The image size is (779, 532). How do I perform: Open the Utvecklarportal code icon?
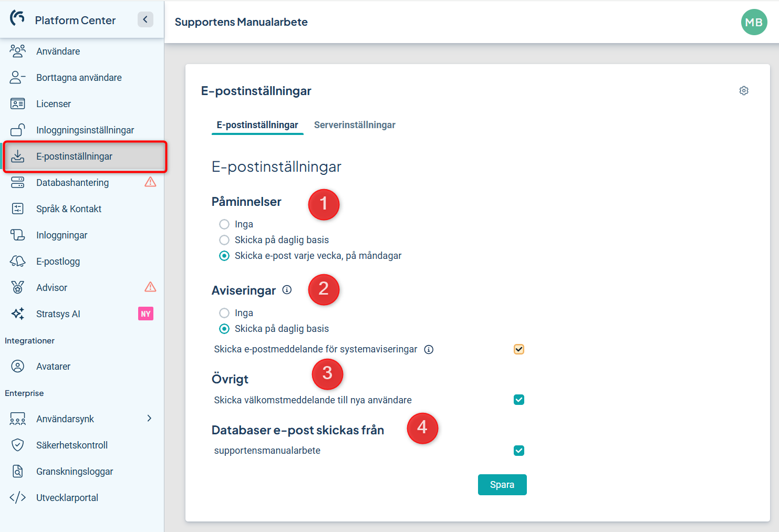tap(17, 497)
